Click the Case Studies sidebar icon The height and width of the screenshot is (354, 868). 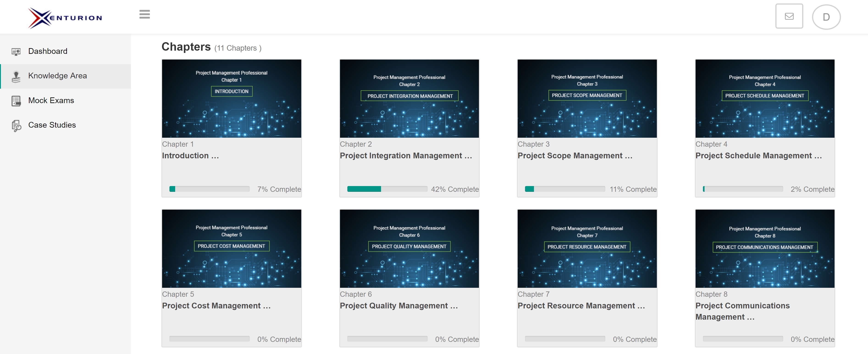click(x=16, y=125)
